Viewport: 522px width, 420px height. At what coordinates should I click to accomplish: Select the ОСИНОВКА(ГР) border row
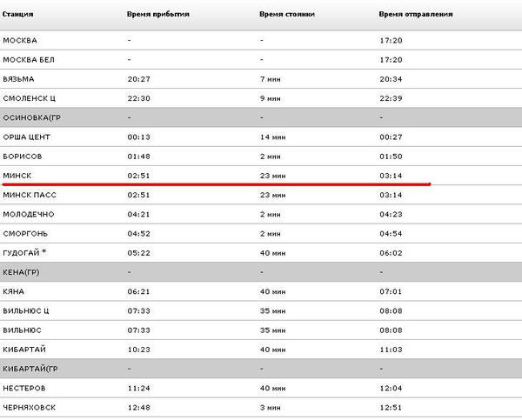(x=32, y=117)
